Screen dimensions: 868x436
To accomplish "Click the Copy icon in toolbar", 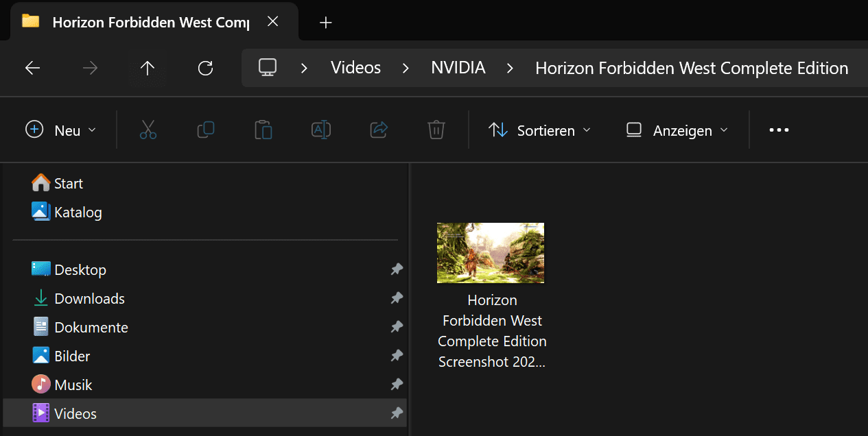I will (206, 130).
